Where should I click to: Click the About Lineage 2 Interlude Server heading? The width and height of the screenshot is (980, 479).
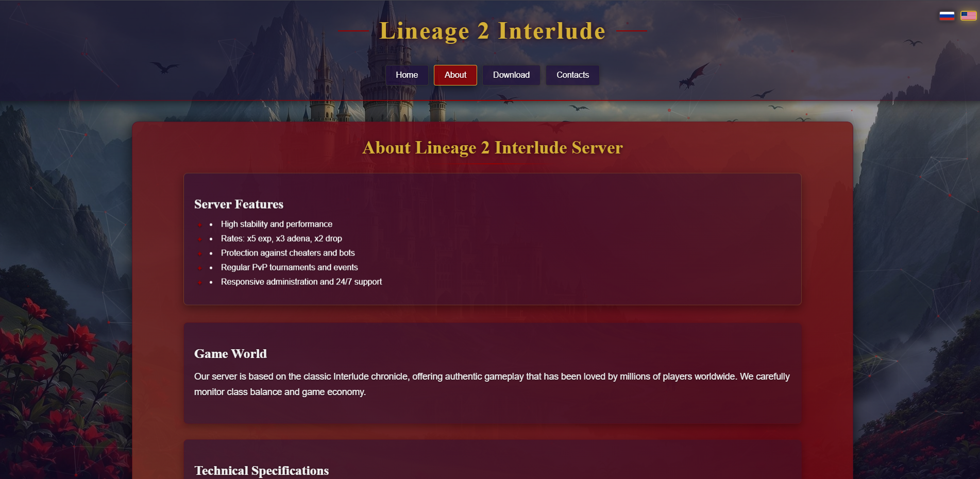coord(493,148)
